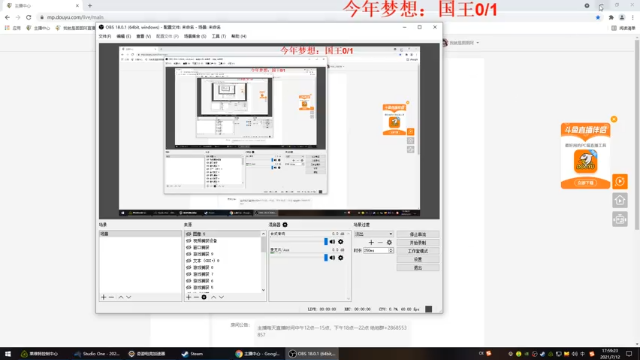The height and width of the screenshot is (360, 640).
Task: Adjust the 台式音响 volume slider
Action: point(326,242)
